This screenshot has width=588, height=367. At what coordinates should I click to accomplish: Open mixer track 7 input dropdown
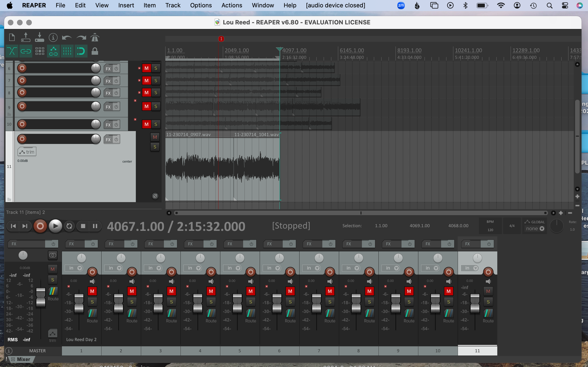point(312,268)
